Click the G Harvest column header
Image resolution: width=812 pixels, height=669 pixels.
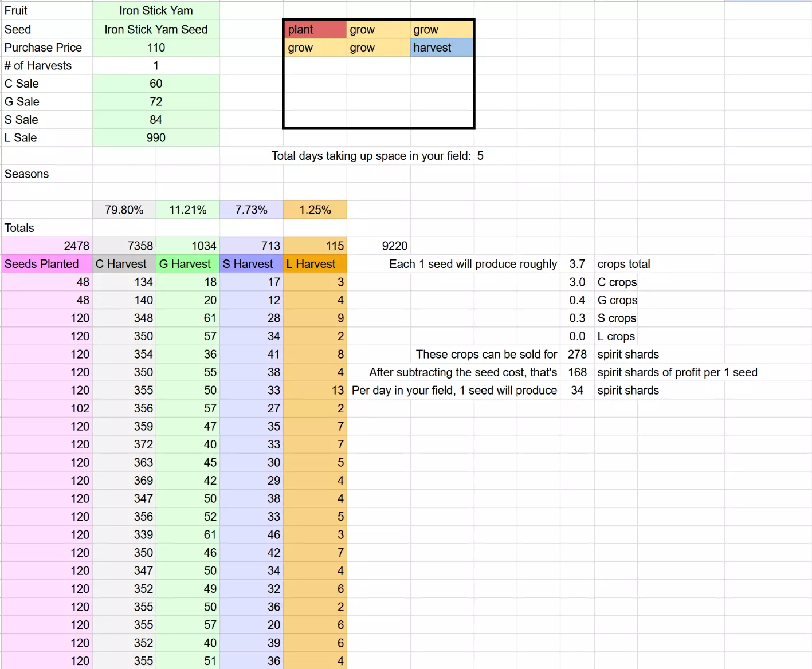click(x=187, y=264)
